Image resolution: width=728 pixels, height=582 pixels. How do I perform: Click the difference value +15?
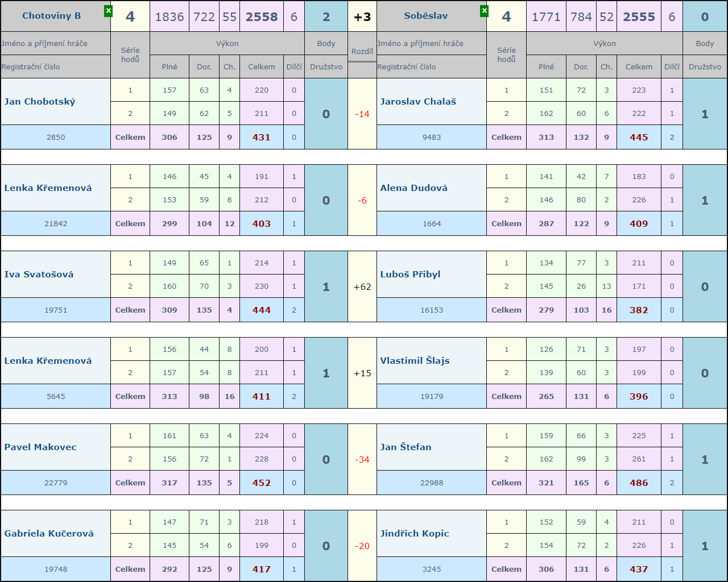(362, 373)
